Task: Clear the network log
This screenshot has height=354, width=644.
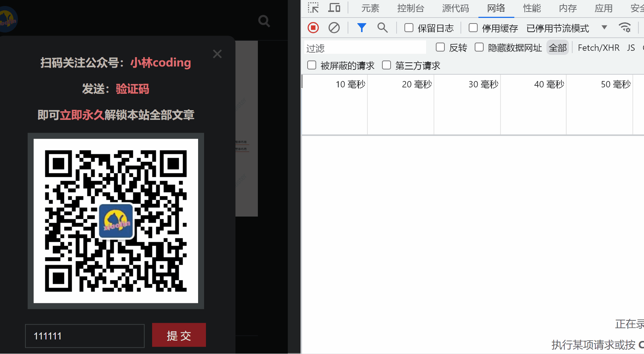Action: point(334,28)
